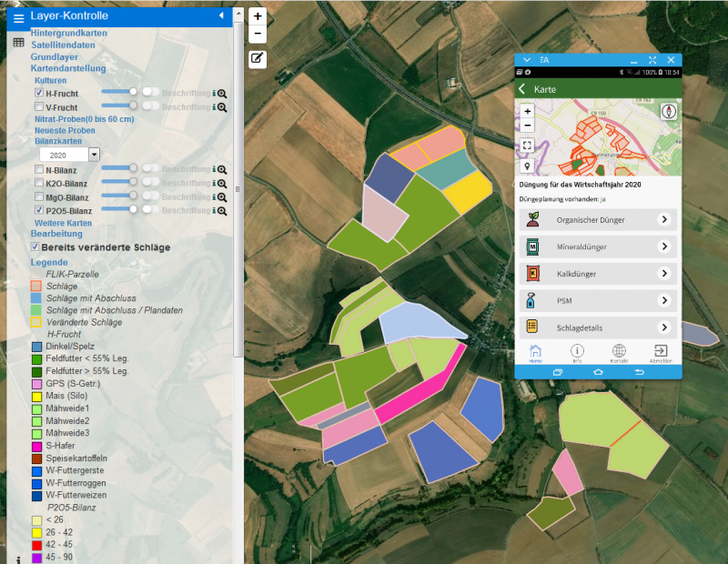Open the hamburger menu in Layer-Kontrolle
The height and width of the screenshot is (564, 728).
pyautogui.click(x=18, y=17)
